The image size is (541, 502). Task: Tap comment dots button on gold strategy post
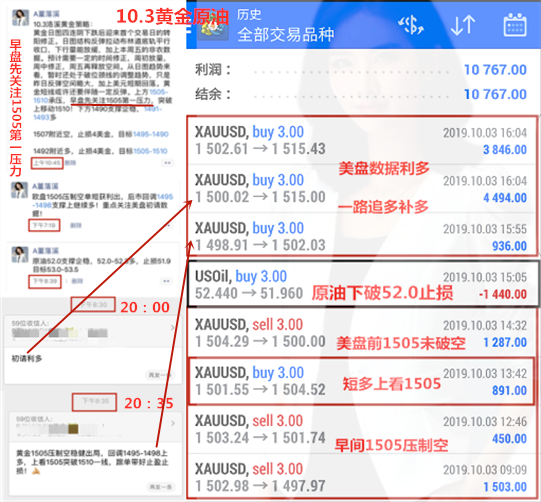(167, 163)
